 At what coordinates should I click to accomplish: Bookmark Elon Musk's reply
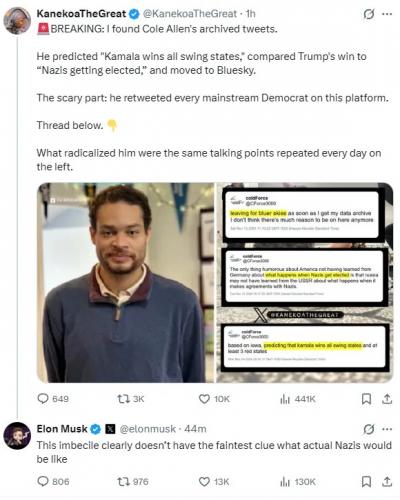(x=366, y=481)
